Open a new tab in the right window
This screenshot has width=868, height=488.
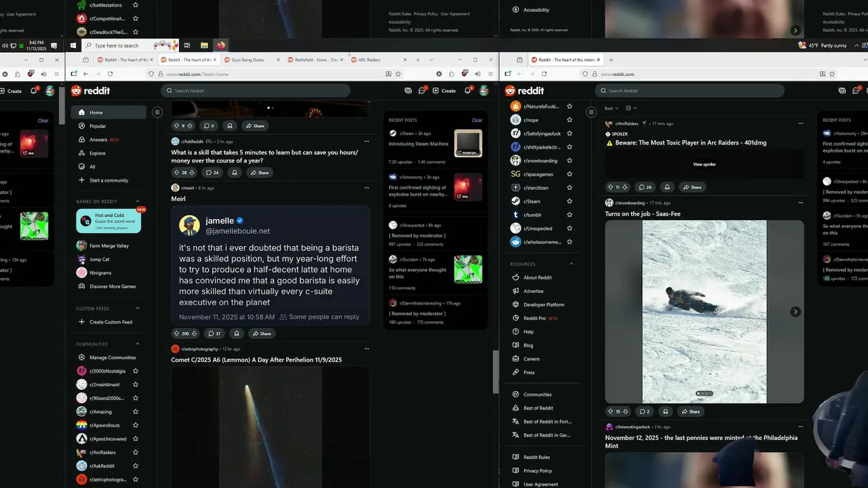[x=611, y=60]
